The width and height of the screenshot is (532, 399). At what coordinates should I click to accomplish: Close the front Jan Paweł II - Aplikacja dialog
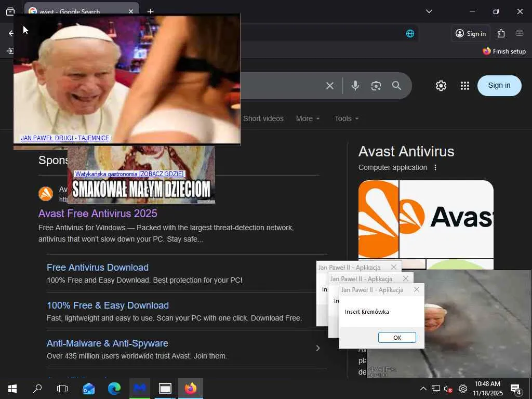[x=417, y=289]
